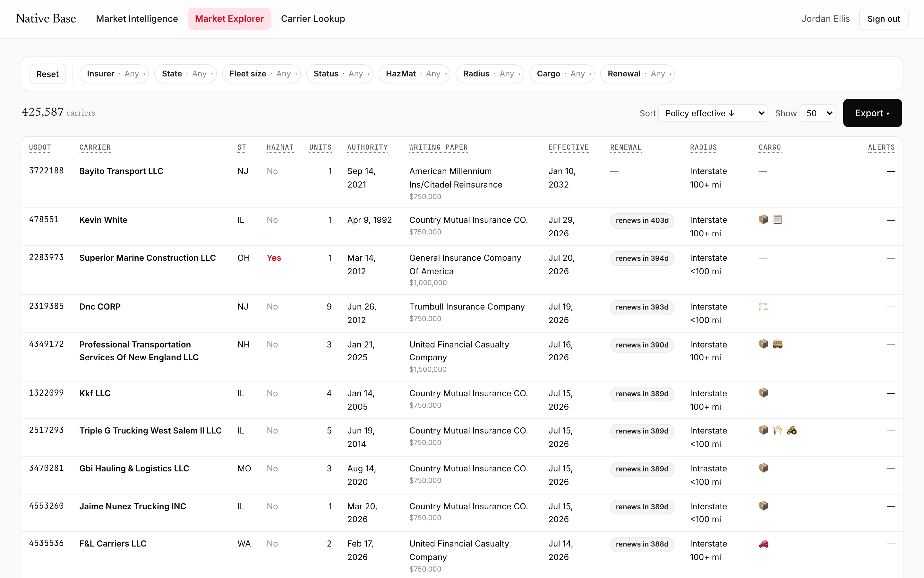Click the 'renews in 394d' badge
924x578 pixels.
point(642,258)
